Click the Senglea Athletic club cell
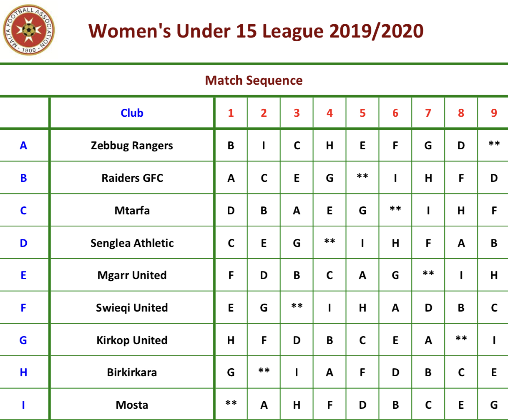This screenshot has height=420, width=508. 132,243
